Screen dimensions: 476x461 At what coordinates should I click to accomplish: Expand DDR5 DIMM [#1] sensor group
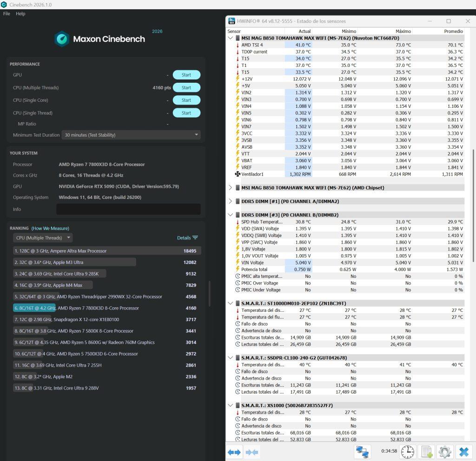(231, 201)
